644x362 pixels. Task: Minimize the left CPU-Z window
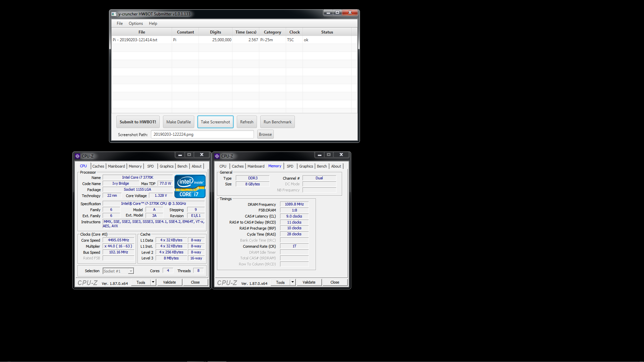[x=180, y=155]
